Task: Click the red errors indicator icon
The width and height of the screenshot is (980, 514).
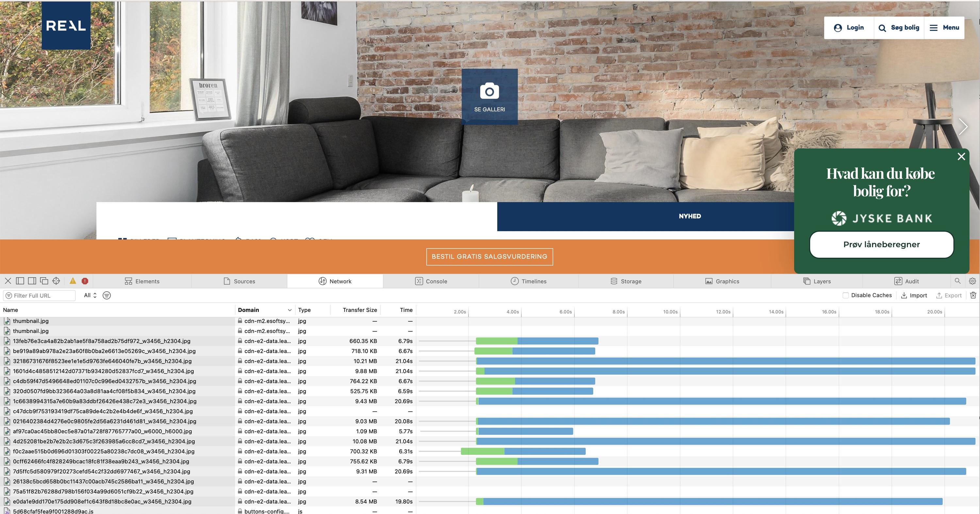Action: [x=85, y=281]
